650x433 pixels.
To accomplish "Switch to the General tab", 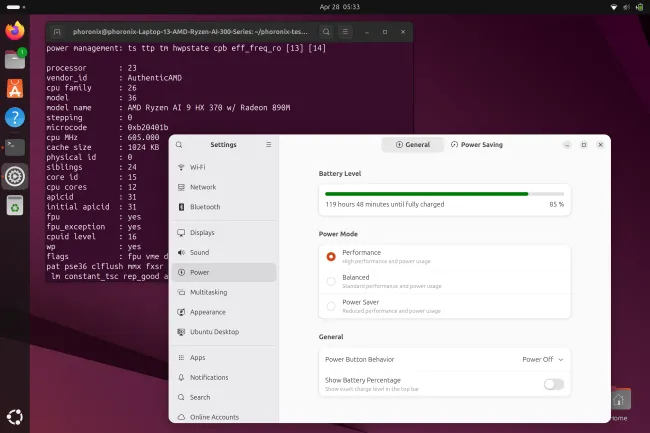I will pyautogui.click(x=411, y=144).
